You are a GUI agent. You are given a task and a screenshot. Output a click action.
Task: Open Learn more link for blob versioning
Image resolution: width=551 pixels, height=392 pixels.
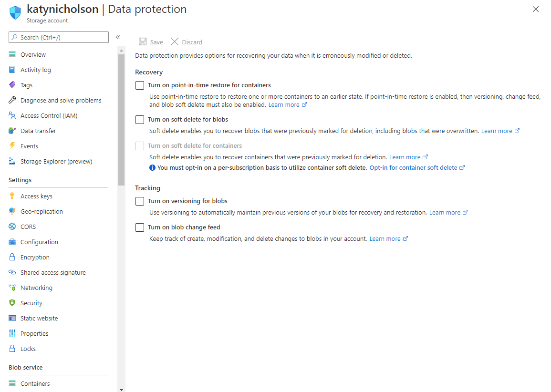445,213
